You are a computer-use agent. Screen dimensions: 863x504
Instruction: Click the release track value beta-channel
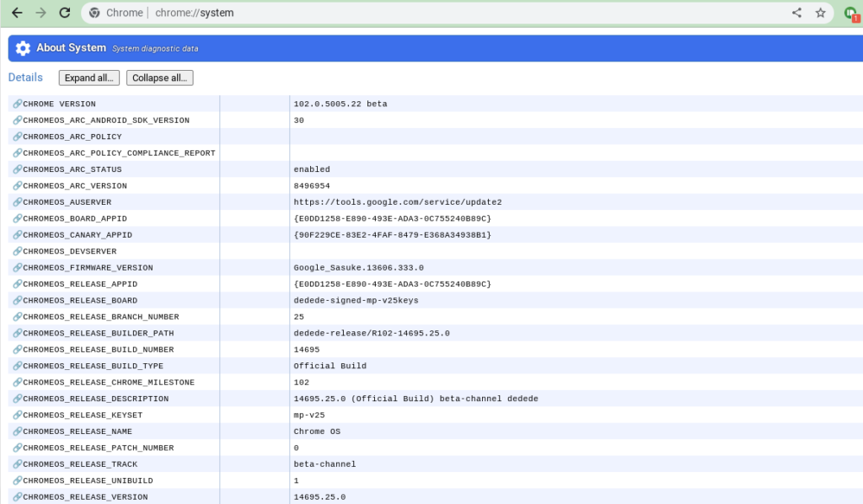coord(324,464)
